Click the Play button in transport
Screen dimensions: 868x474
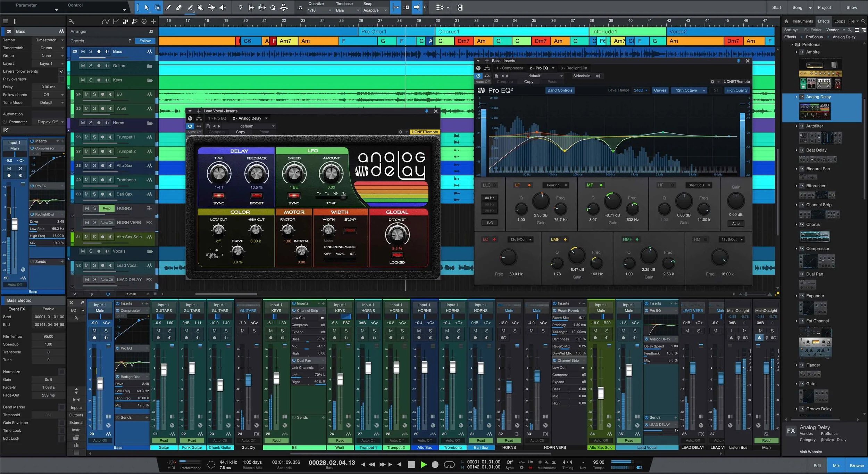(x=423, y=464)
